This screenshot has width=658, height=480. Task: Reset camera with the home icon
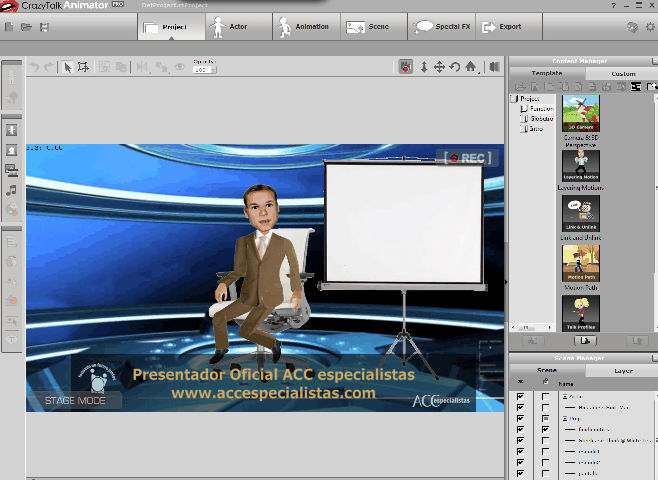470,67
